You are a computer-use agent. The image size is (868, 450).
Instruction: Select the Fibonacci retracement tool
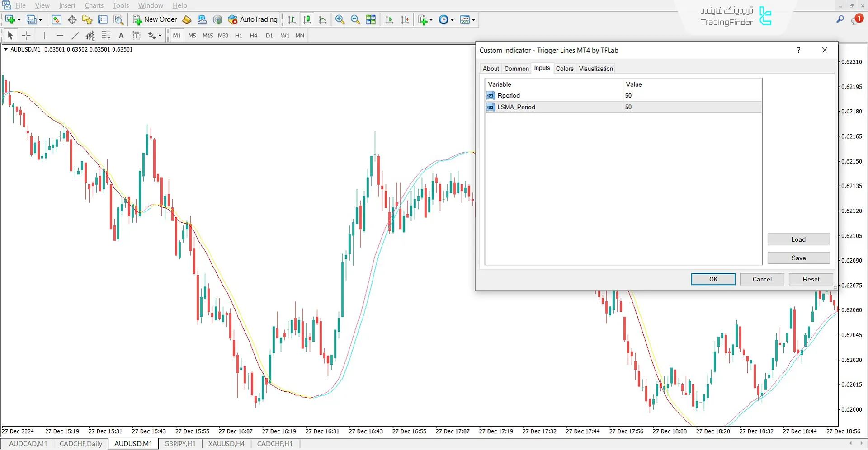(x=106, y=35)
